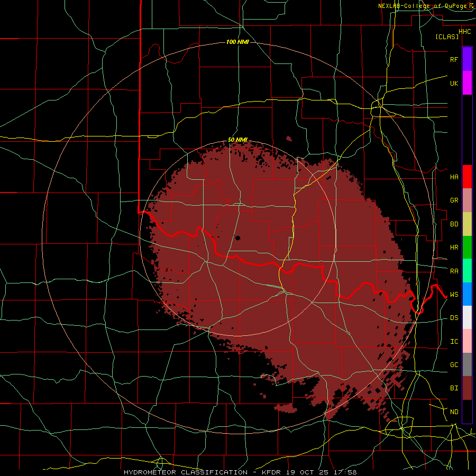Viewport: 476px width, 476px height.
Task: Click the 'IC' legend label
Action: (454, 342)
